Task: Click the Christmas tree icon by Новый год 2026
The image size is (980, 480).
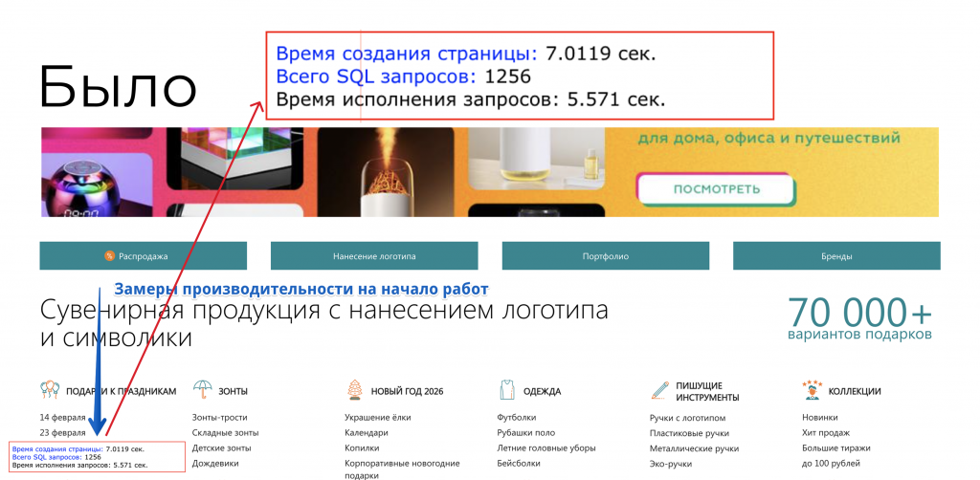Action: [x=354, y=390]
